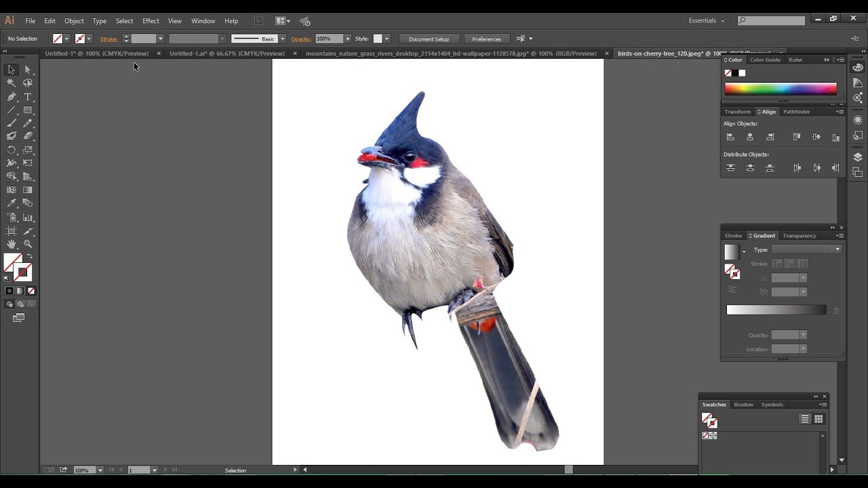This screenshot has width=868, height=488.
Task: Switch to the Transparency tab
Action: point(799,236)
